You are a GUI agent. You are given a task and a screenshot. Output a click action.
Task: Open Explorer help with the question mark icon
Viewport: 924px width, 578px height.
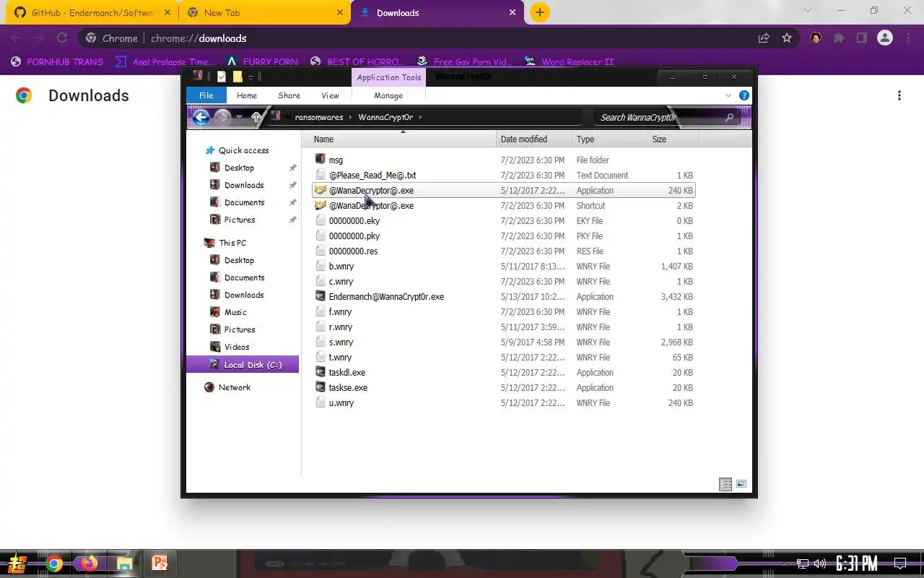[x=744, y=95]
